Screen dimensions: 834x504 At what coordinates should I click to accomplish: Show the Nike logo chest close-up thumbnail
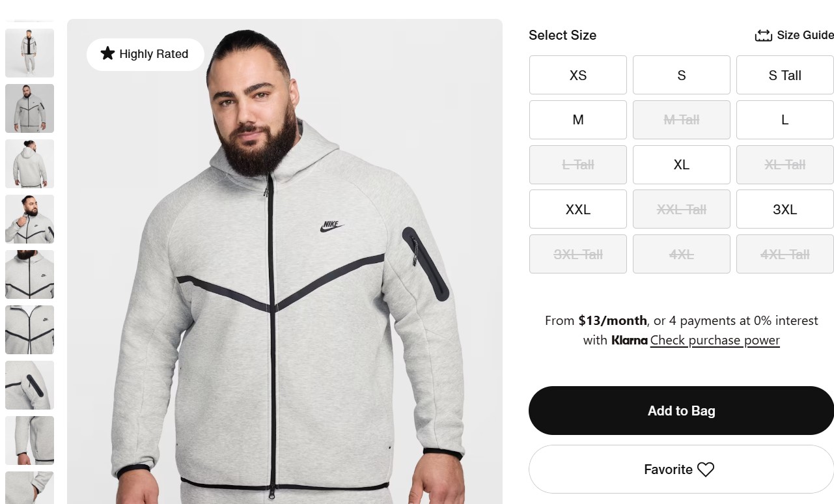[29, 274]
